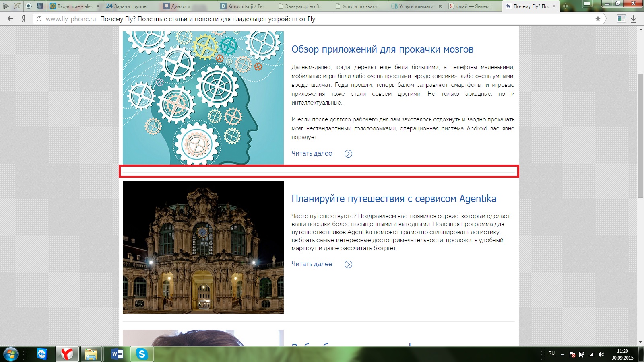Click the scrollbar up arrow
Image resolution: width=644 pixels, height=362 pixels.
[640, 29]
